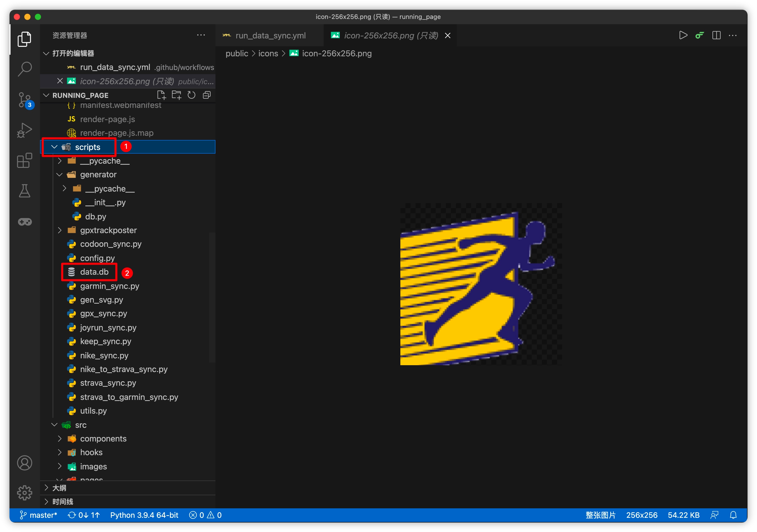The height and width of the screenshot is (532, 757).
Task: Collapse all folders in explorer
Action: point(207,95)
